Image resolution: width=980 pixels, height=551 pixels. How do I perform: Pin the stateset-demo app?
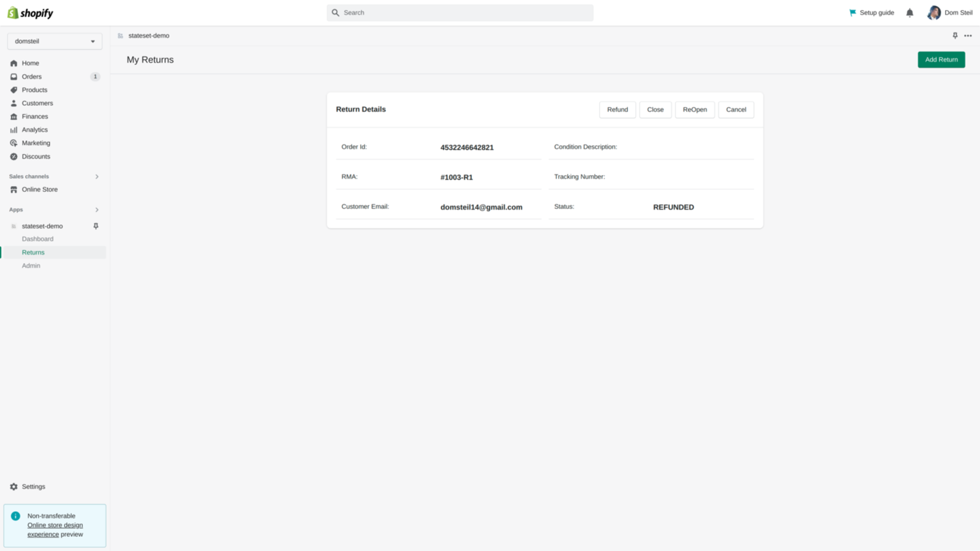[x=96, y=226]
